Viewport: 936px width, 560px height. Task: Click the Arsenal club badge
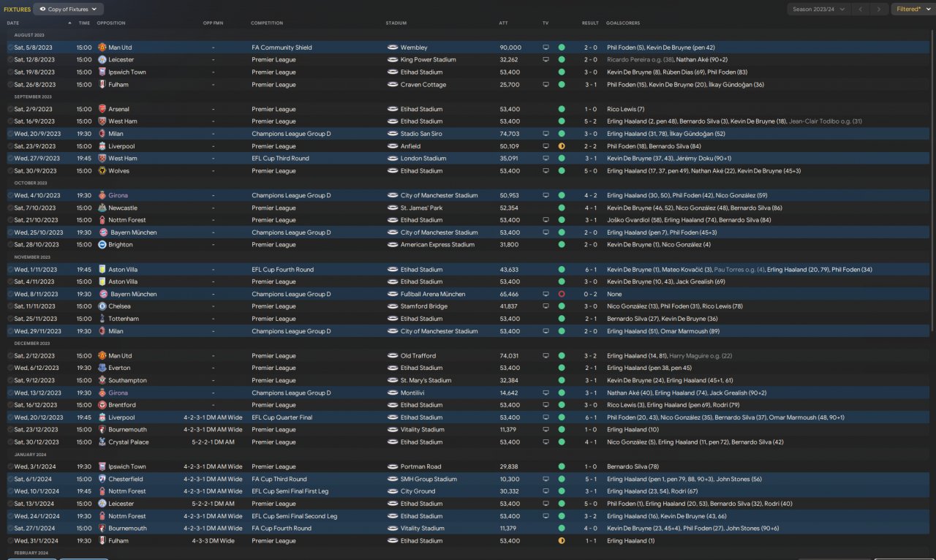click(102, 109)
